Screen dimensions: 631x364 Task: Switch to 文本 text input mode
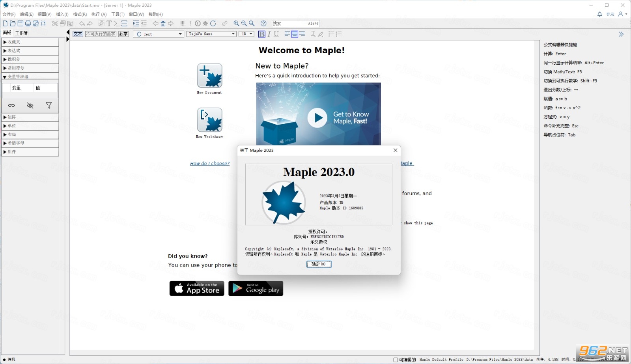pyautogui.click(x=78, y=34)
